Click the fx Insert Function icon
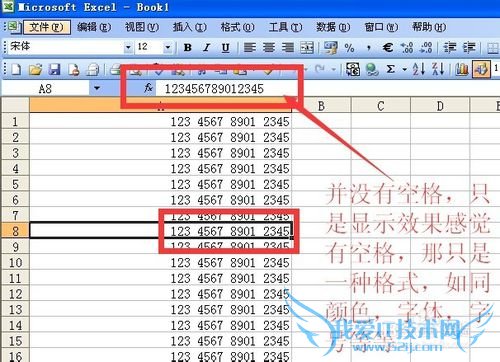500x362 pixels. [148, 88]
